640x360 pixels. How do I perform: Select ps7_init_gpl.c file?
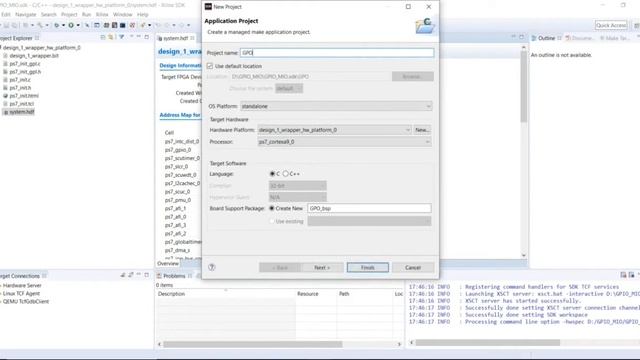(25, 64)
